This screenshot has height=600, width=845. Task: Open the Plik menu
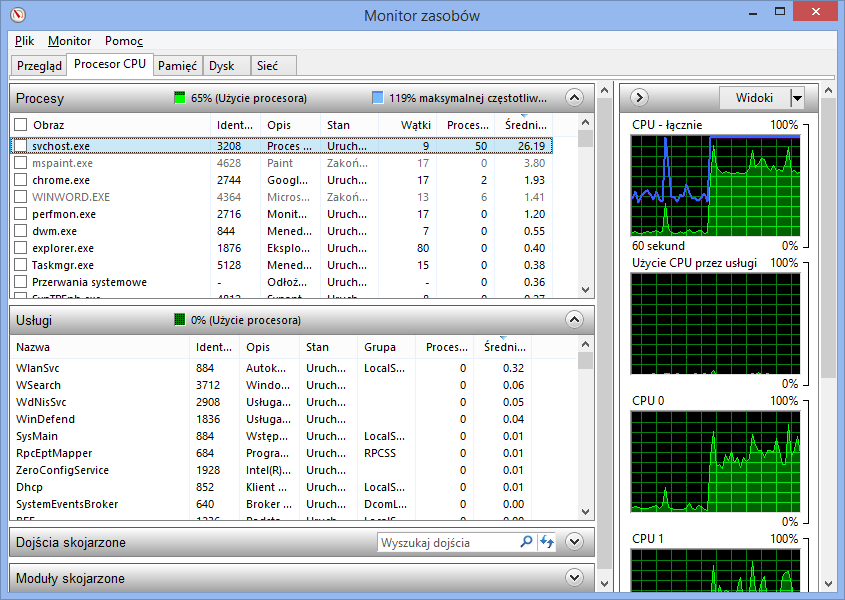pyautogui.click(x=24, y=41)
